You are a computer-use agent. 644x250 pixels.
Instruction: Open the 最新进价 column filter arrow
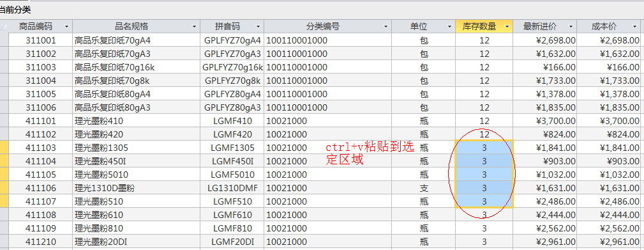(x=571, y=27)
